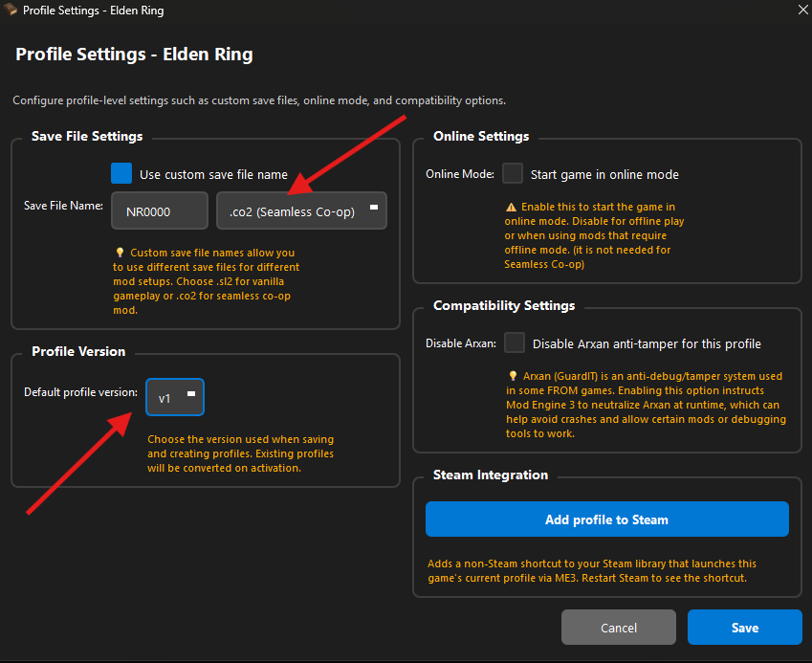
Task: Enable Start game in online mode
Action: 514,174
